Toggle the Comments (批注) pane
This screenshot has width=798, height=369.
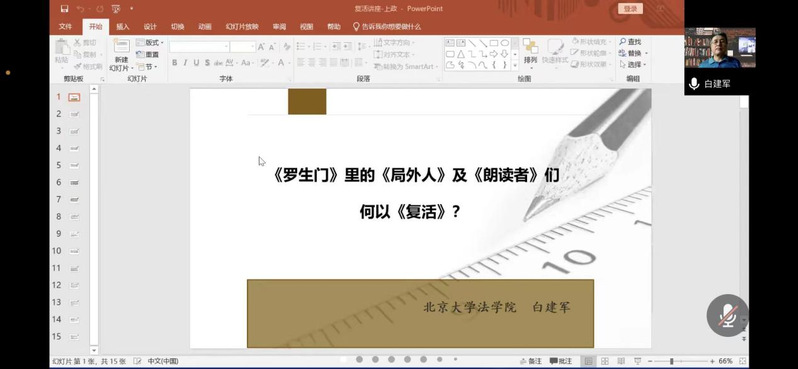click(x=561, y=361)
